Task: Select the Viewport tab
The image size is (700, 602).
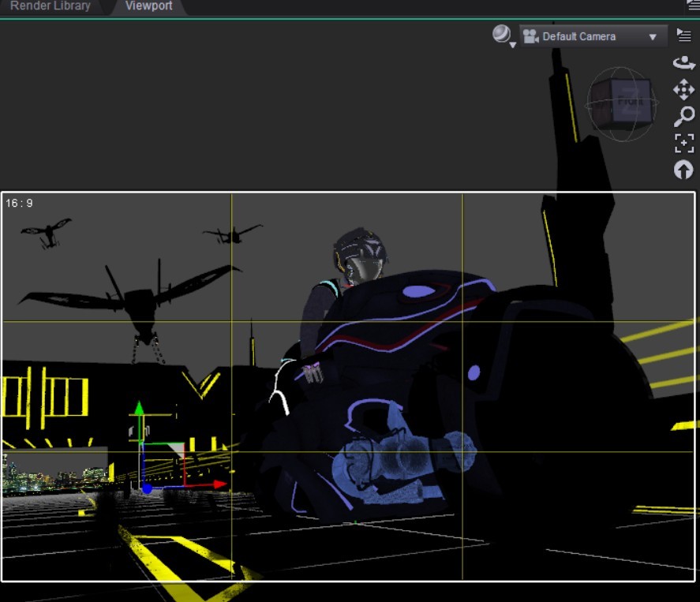Action: (148, 6)
